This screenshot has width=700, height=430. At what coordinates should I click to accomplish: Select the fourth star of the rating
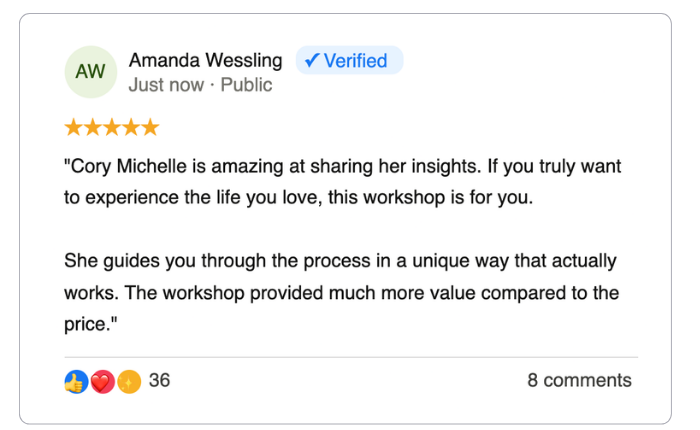[x=130, y=127]
